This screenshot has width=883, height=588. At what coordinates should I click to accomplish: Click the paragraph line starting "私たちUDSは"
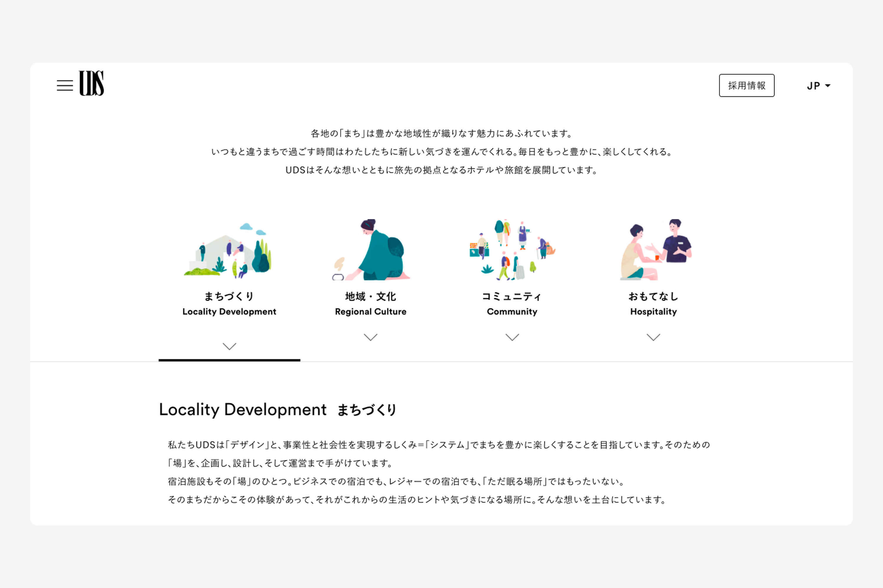pos(439,445)
